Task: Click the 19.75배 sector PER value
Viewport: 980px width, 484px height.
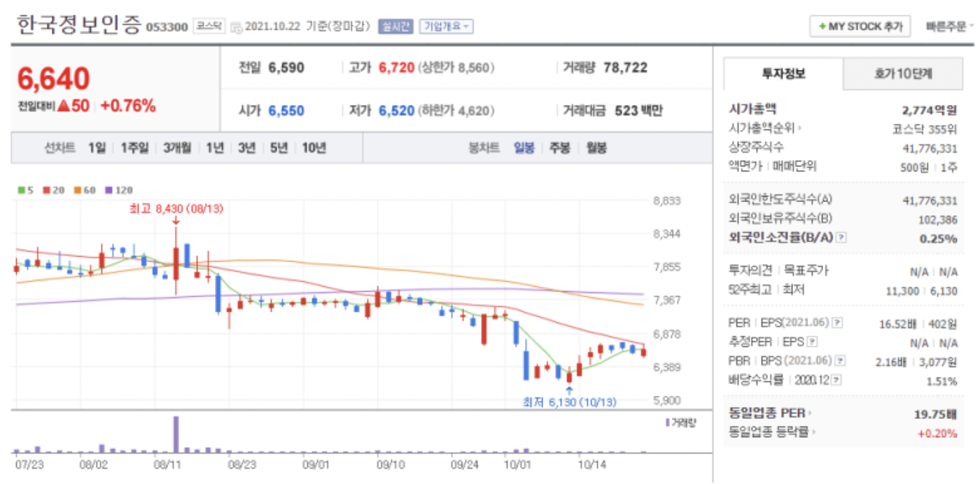Action: (x=935, y=414)
